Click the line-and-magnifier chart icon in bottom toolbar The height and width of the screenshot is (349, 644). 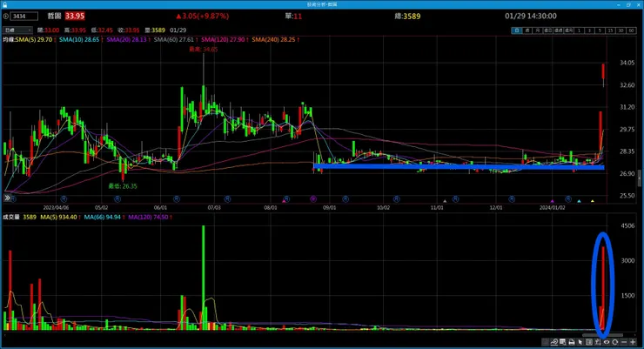(x=554, y=342)
